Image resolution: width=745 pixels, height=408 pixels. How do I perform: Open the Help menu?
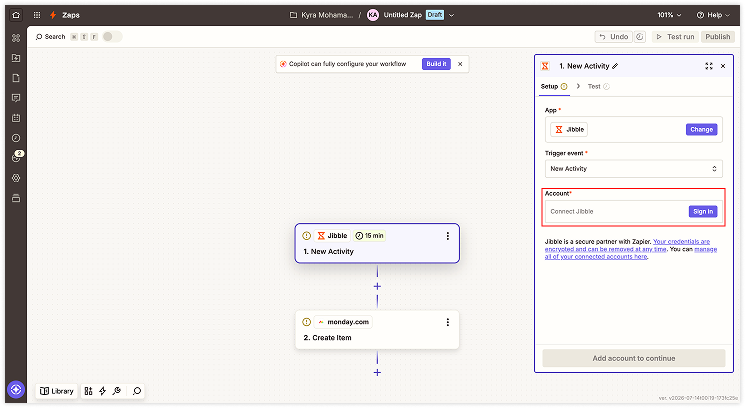tap(713, 15)
